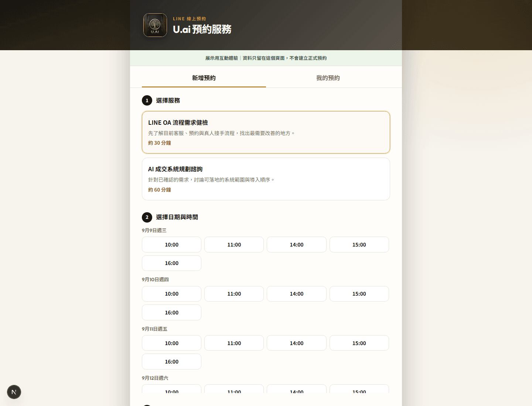Open the 我的預約 tab
532x406 pixels.
328,78
